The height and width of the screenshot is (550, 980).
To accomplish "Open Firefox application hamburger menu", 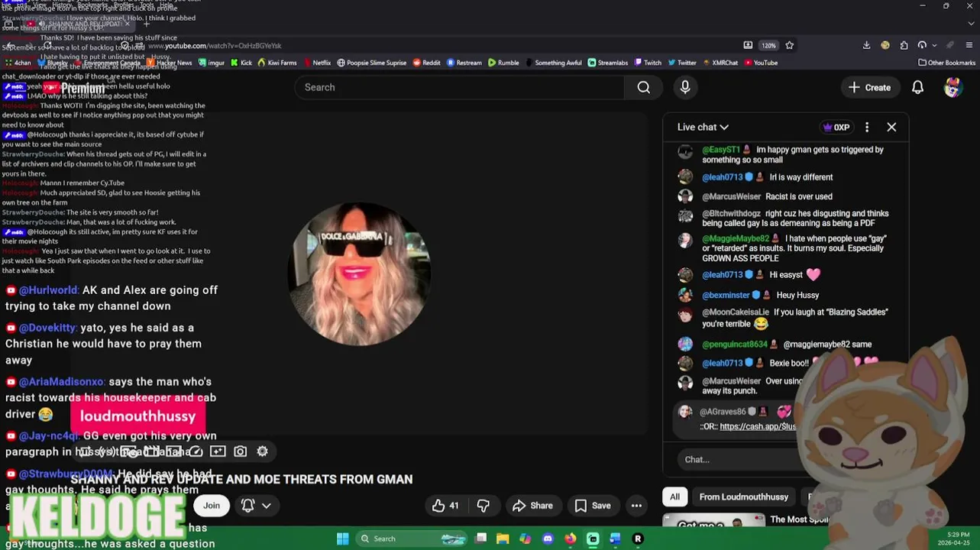I will pos(969,45).
